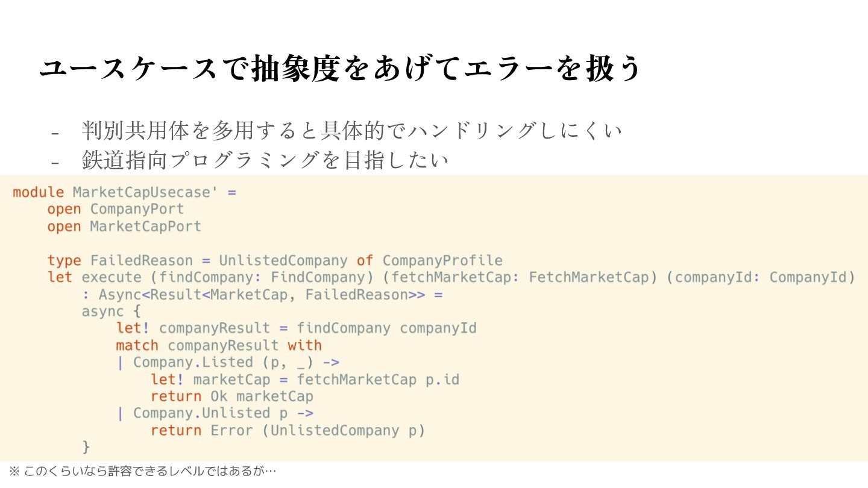Click CompanyProfile in the type definition
This screenshot has height=488, width=868.
tap(442, 261)
